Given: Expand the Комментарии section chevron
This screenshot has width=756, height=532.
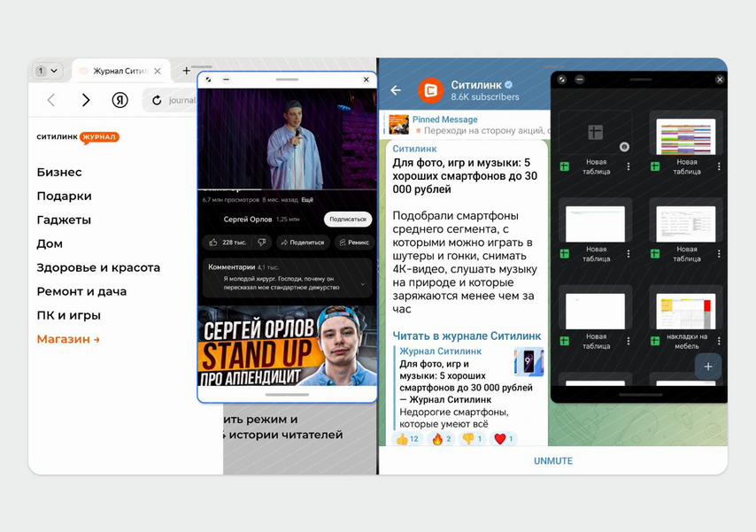Looking at the screenshot, I should pos(363,284).
